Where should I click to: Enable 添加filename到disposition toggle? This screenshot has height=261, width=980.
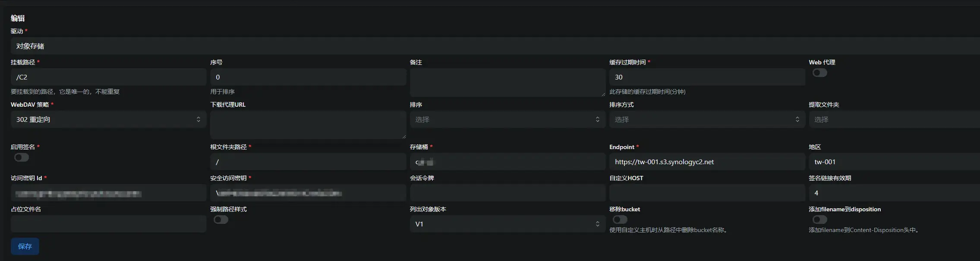pos(819,220)
